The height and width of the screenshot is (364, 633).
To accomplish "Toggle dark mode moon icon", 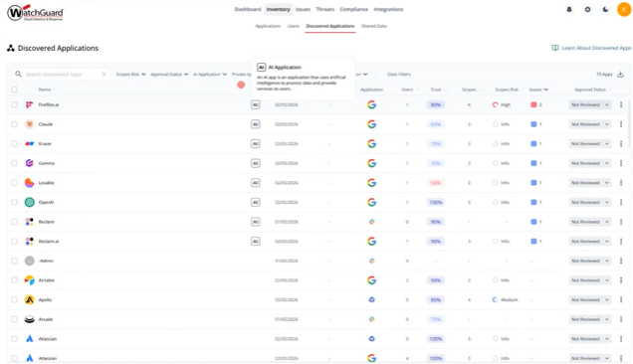I will click(605, 9).
